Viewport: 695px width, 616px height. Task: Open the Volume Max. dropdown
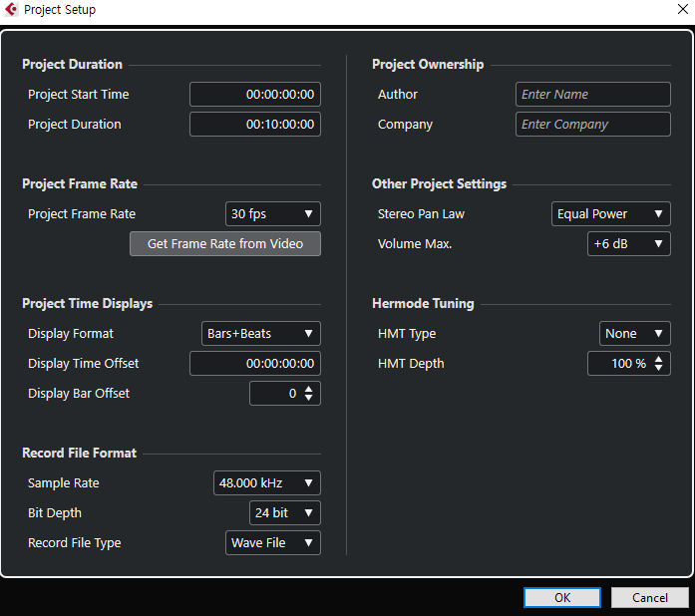628,244
